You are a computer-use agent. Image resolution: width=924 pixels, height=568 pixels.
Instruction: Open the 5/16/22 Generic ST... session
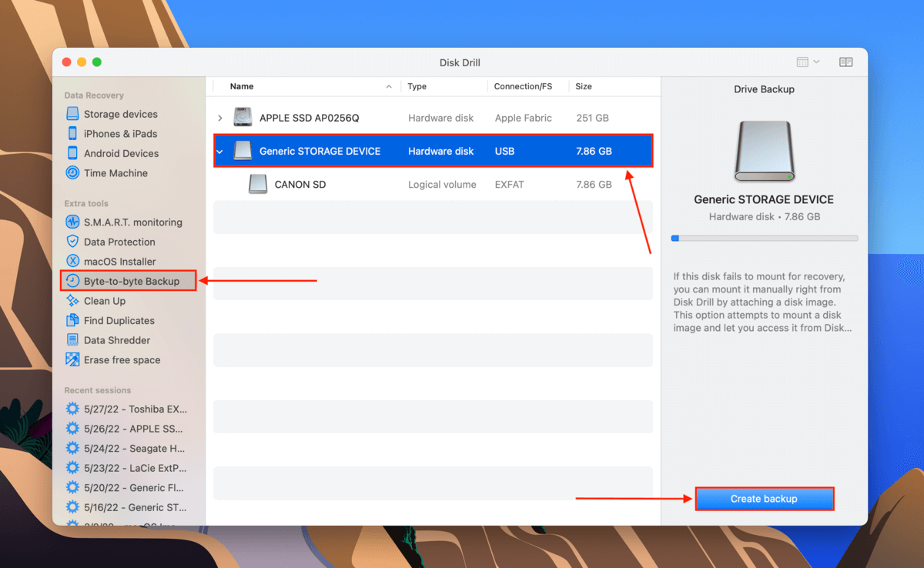(x=127, y=507)
